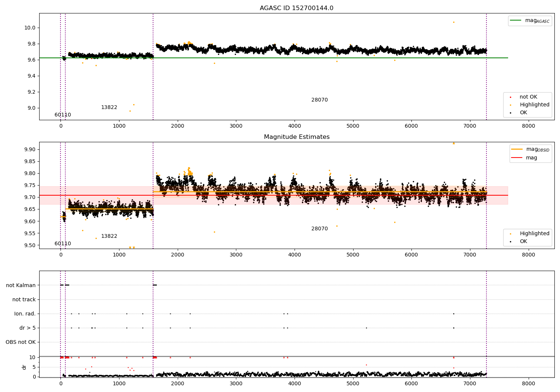The width and height of the screenshot is (560, 392).
Task: Click the 'AGASC ID 152700144.0' title
Action: pyautogui.click(x=296, y=8)
